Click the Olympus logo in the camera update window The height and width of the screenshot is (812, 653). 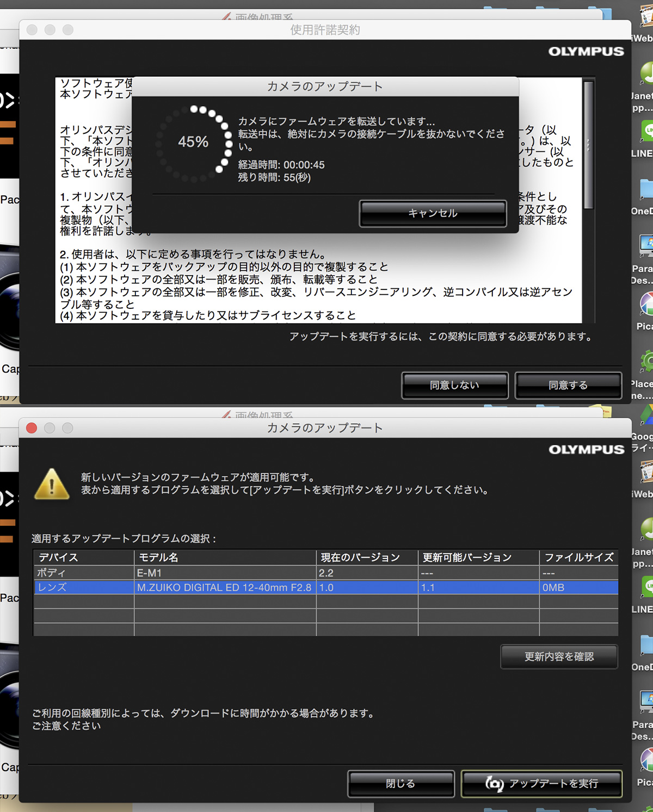[x=586, y=449]
